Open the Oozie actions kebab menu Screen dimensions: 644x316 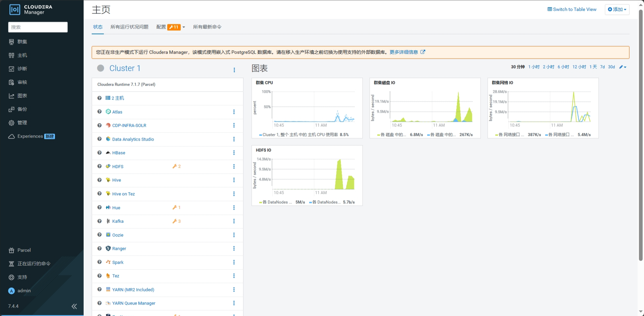pos(234,235)
